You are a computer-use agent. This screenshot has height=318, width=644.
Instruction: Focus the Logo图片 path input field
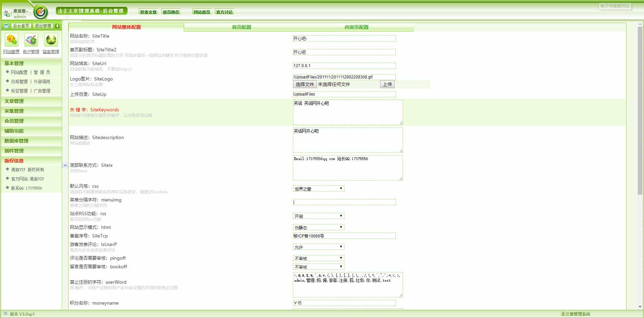coord(344,77)
